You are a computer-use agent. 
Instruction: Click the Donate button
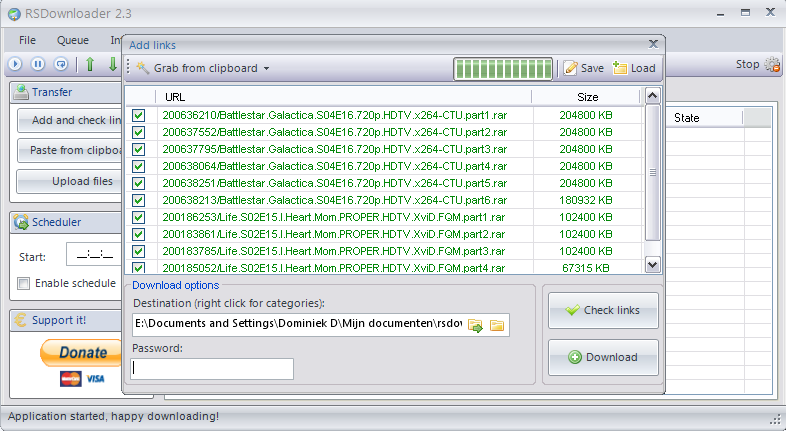(81, 353)
